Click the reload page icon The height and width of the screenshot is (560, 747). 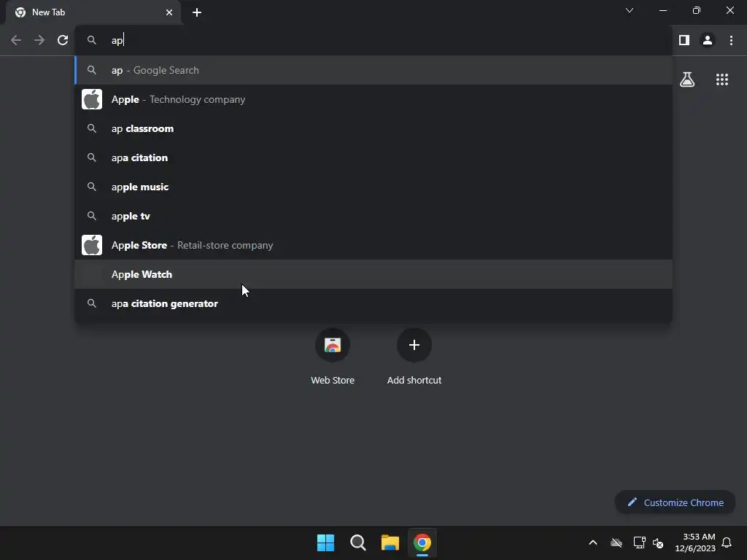click(63, 40)
